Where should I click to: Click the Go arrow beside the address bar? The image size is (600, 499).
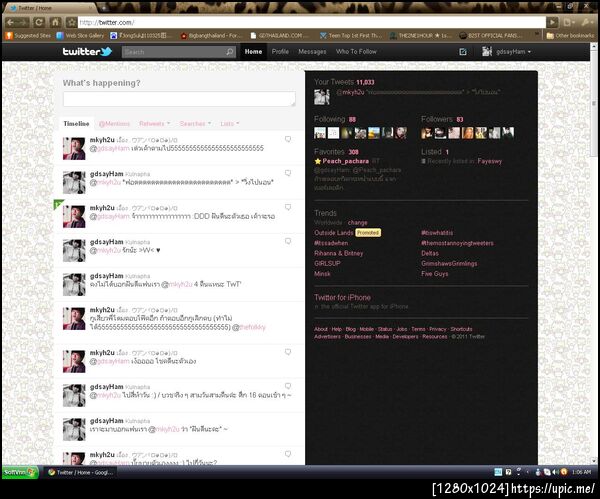pyautogui.click(x=552, y=23)
